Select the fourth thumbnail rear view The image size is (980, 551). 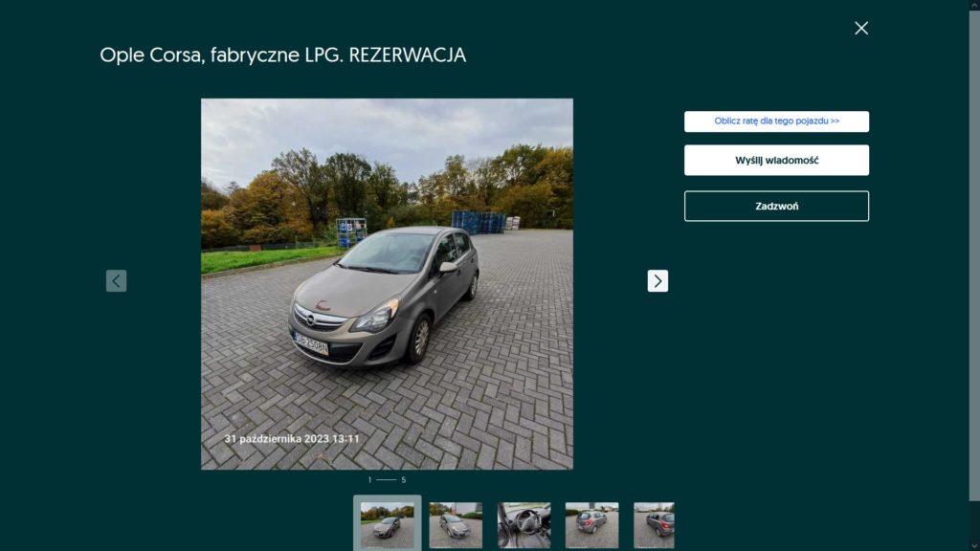pos(591,525)
